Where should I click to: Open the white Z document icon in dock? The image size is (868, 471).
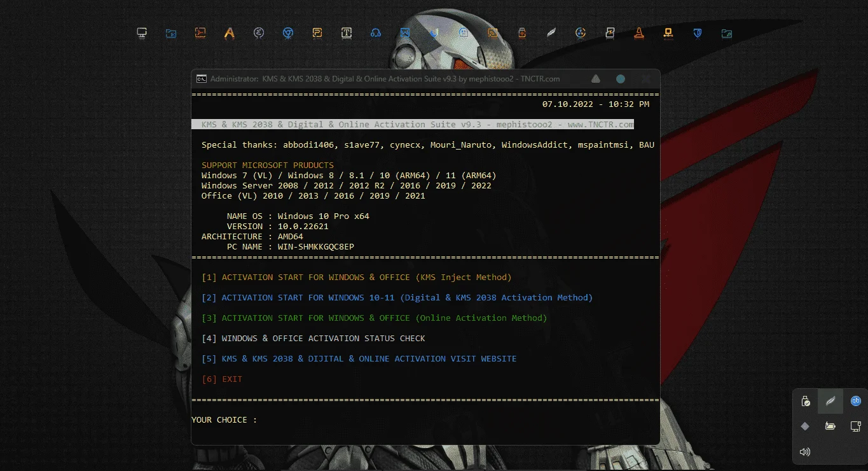[x=610, y=32]
